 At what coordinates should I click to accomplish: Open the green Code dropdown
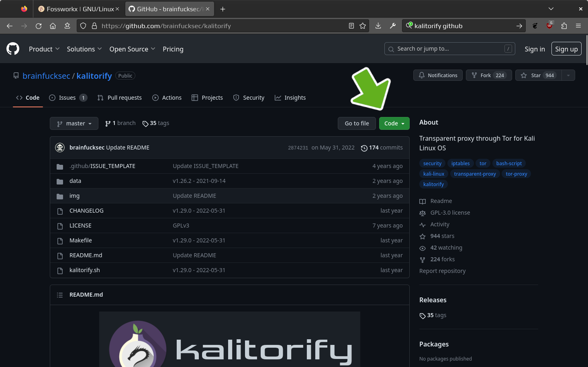(394, 123)
